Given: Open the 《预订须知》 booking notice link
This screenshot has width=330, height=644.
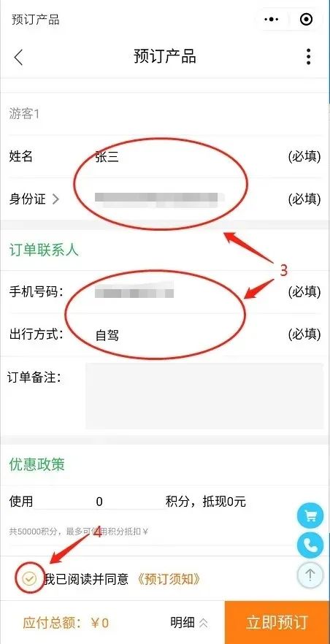Looking at the screenshot, I should pyautogui.click(x=169, y=579).
